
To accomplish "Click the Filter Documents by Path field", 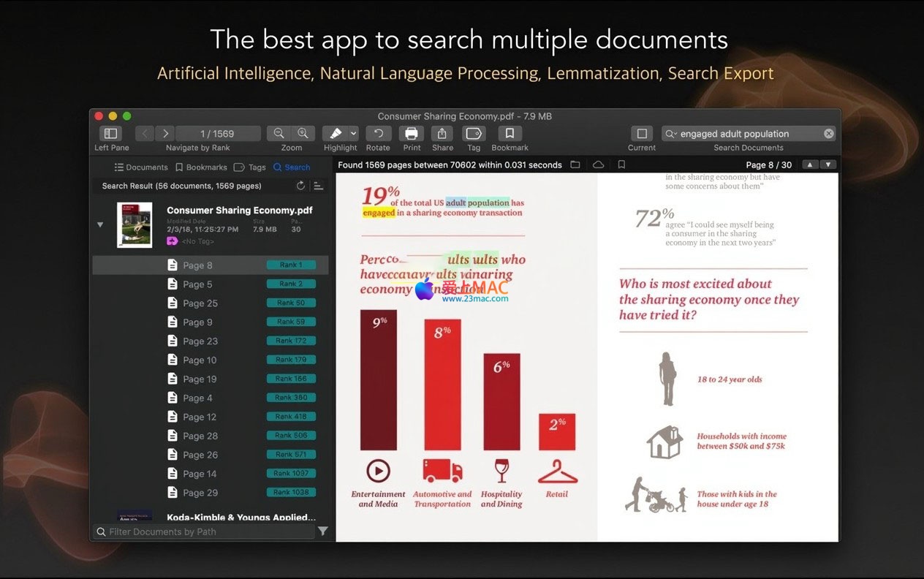I will pyautogui.click(x=208, y=531).
